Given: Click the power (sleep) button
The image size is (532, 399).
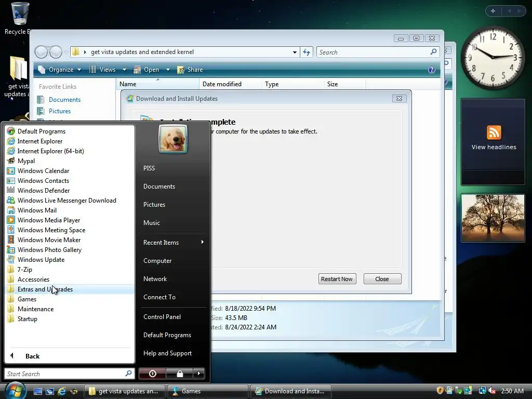Looking at the screenshot, I should click(152, 374).
